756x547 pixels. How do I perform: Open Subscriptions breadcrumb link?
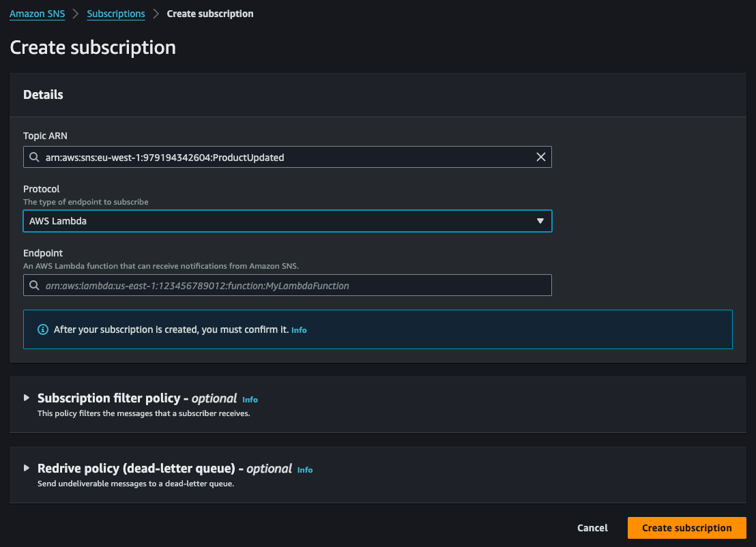(116, 14)
